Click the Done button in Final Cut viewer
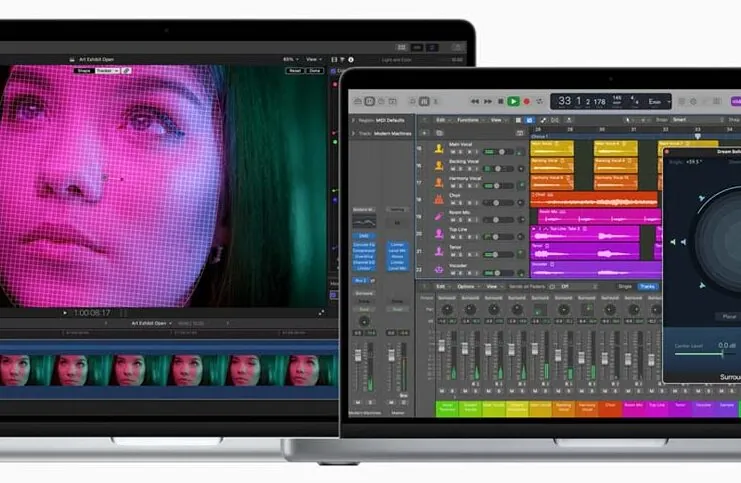The width and height of the screenshot is (741, 483). 315,71
